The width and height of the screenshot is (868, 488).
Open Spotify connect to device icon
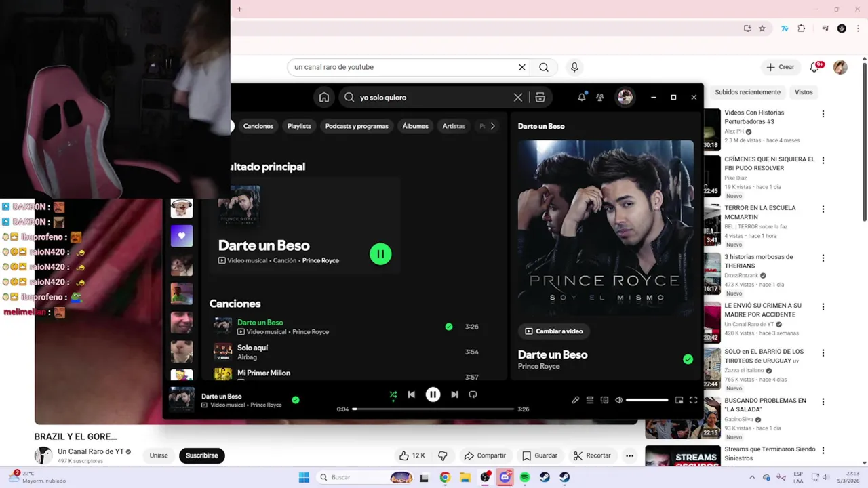pos(604,400)
